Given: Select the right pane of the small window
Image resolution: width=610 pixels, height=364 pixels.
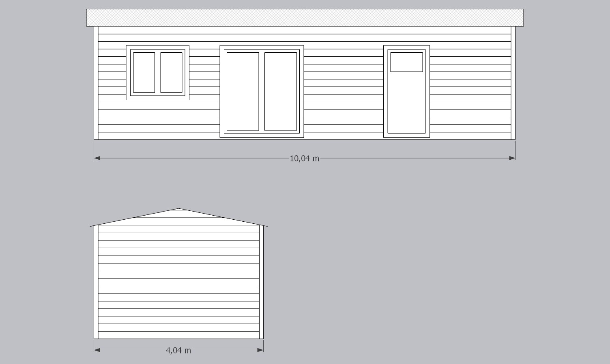Looking at the screenshot, I should coord(171,73).
